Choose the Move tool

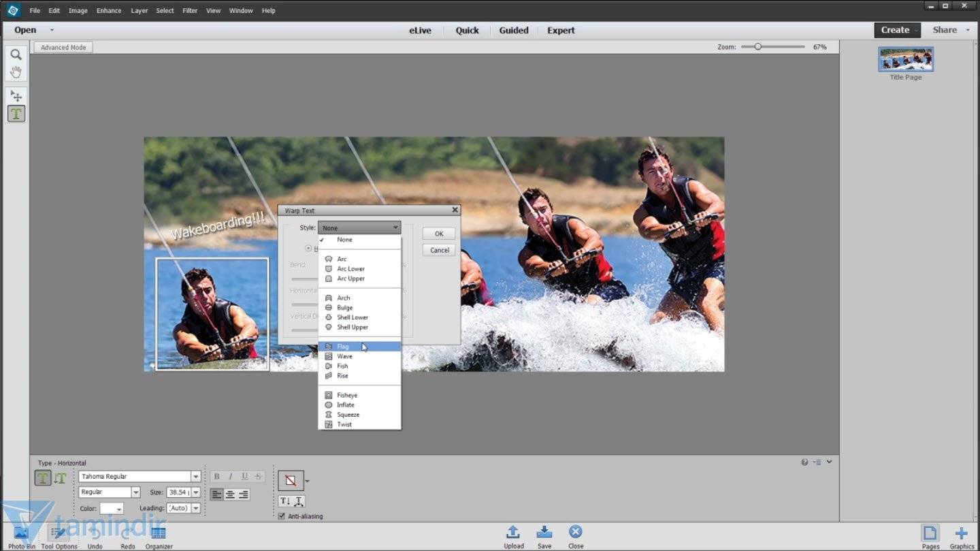[16, 96]
